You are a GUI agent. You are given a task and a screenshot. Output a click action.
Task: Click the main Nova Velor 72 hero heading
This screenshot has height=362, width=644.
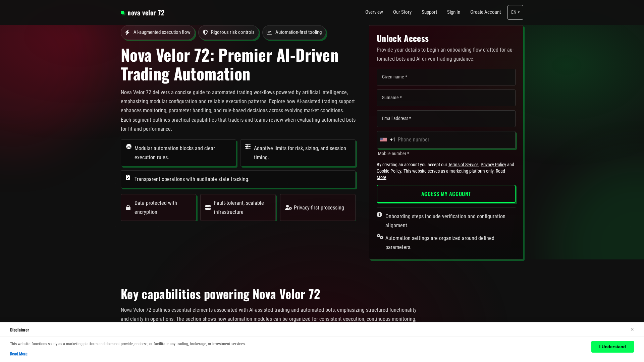[229, 64]
